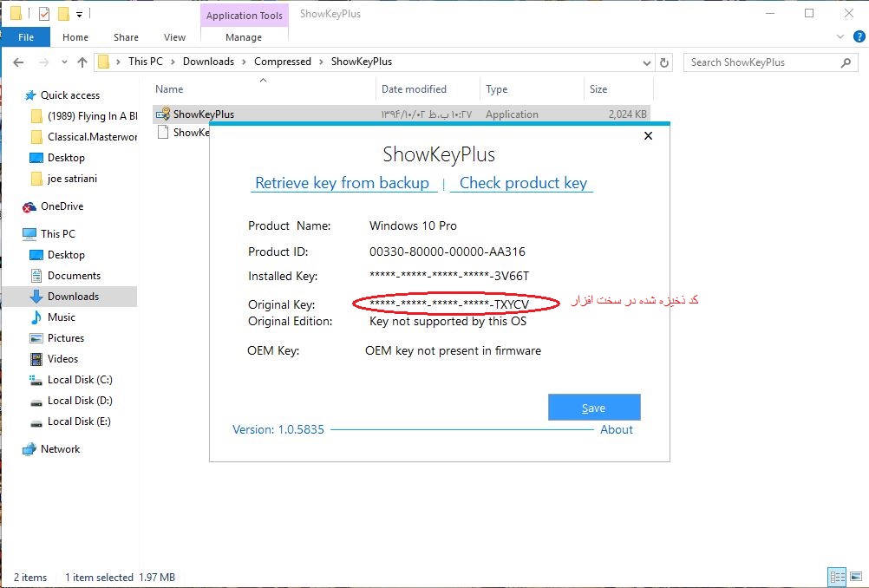Open the File menu

coord(26,37)
